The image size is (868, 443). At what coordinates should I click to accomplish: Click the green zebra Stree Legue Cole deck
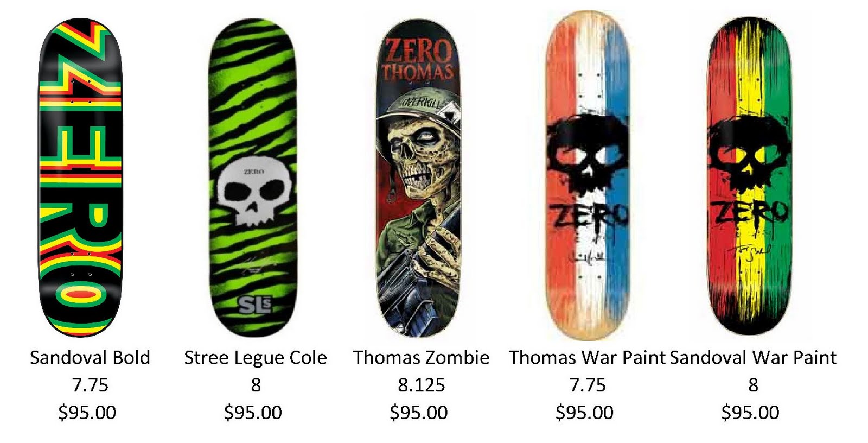coord(253,178)
